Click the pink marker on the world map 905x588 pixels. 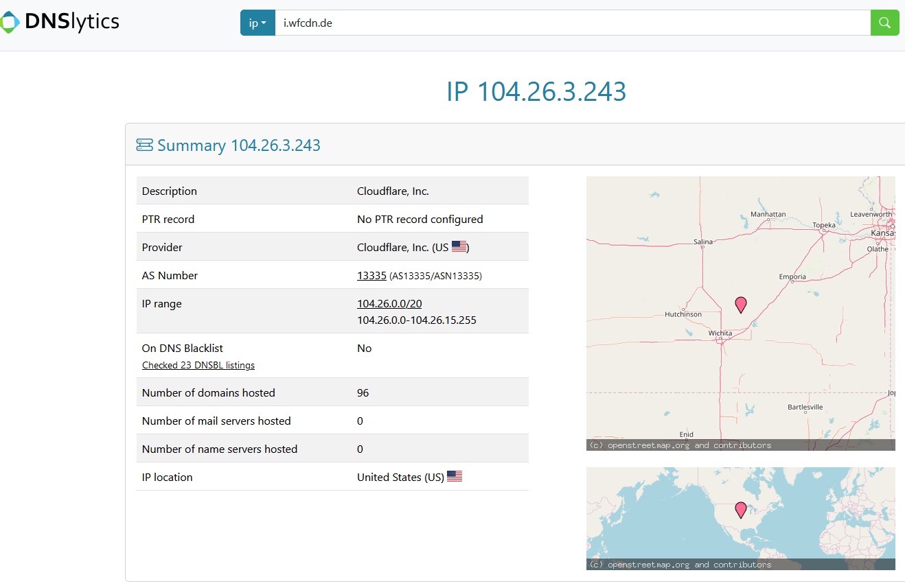[740, 510]
